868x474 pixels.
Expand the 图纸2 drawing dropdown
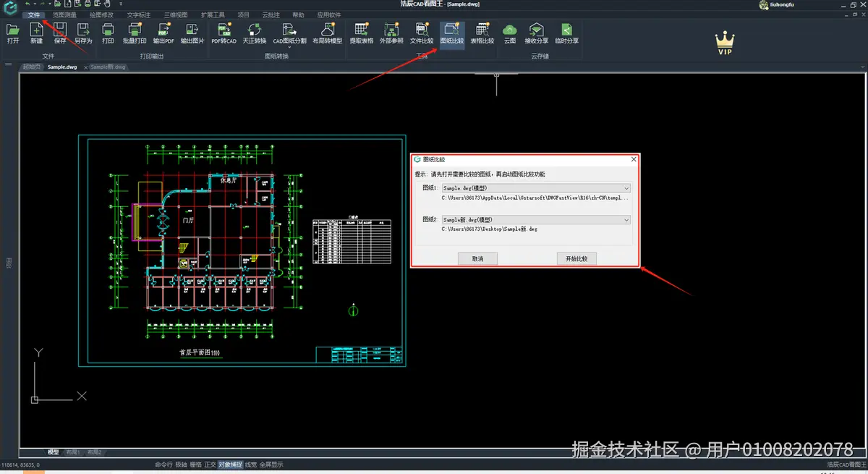click(x=626, y=220)
